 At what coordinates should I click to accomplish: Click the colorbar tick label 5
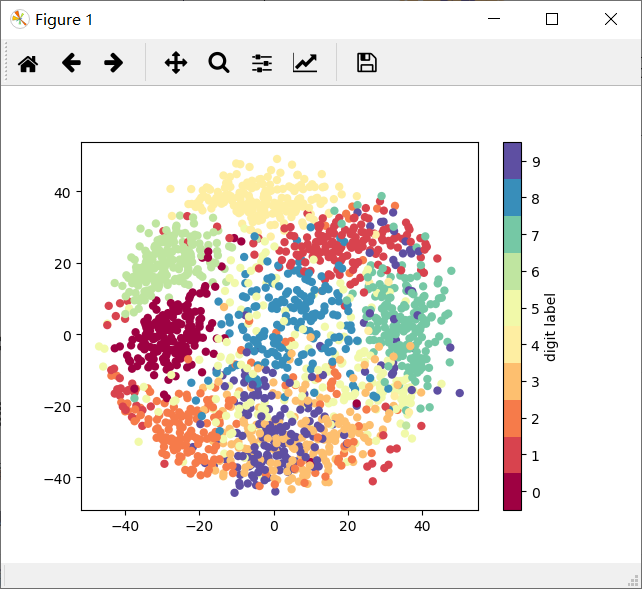click(x=535, y=309)
